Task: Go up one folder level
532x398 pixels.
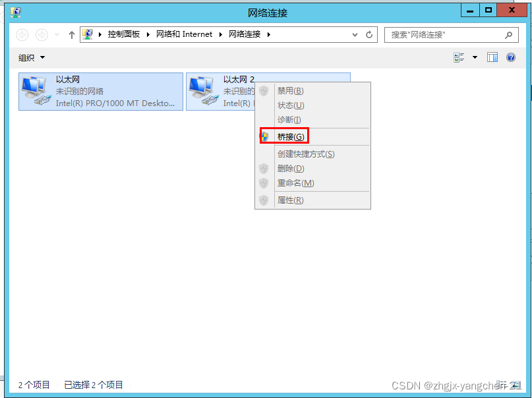Action: pyautogui.click(x=72, y=34)
